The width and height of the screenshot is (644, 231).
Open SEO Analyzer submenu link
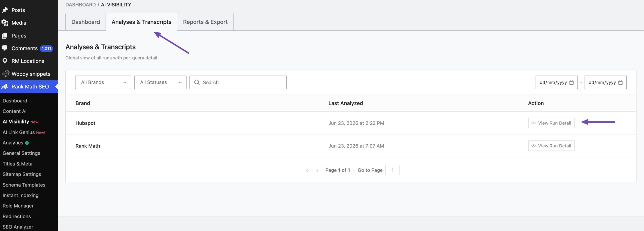click(18, 227)
